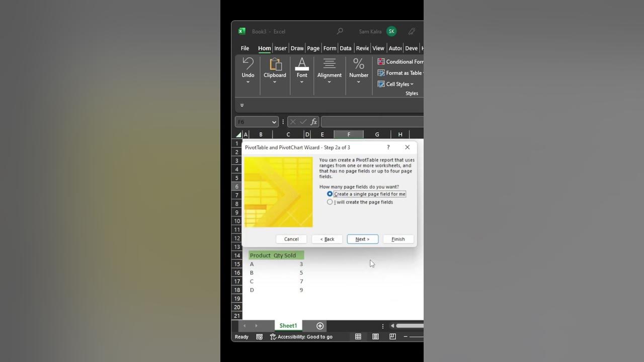This screenshot has height=362, width=644.
Task: Open the View ribbon tab
Action: pyautogui.click(x=378, y=48)
